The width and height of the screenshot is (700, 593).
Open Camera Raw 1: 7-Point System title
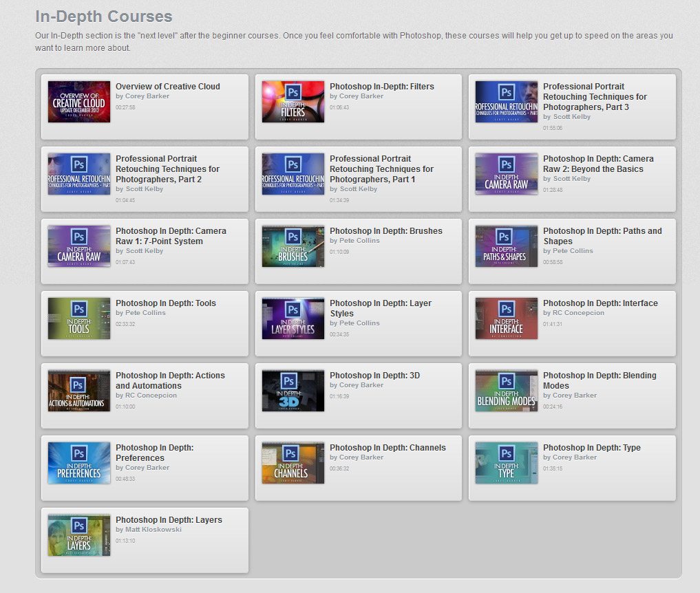pyautogui.click(x=170, y=236)
